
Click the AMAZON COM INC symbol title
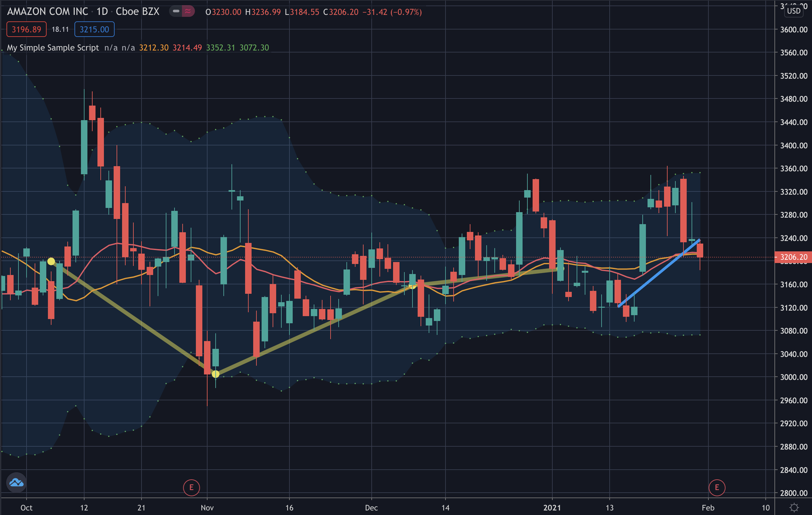pos(48,11)
